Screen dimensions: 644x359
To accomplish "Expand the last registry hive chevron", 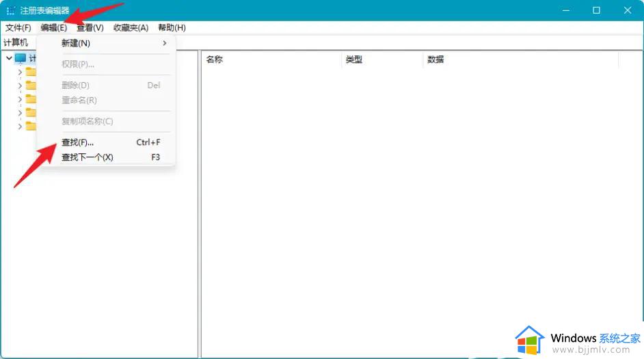I will (x=20, y=127).
